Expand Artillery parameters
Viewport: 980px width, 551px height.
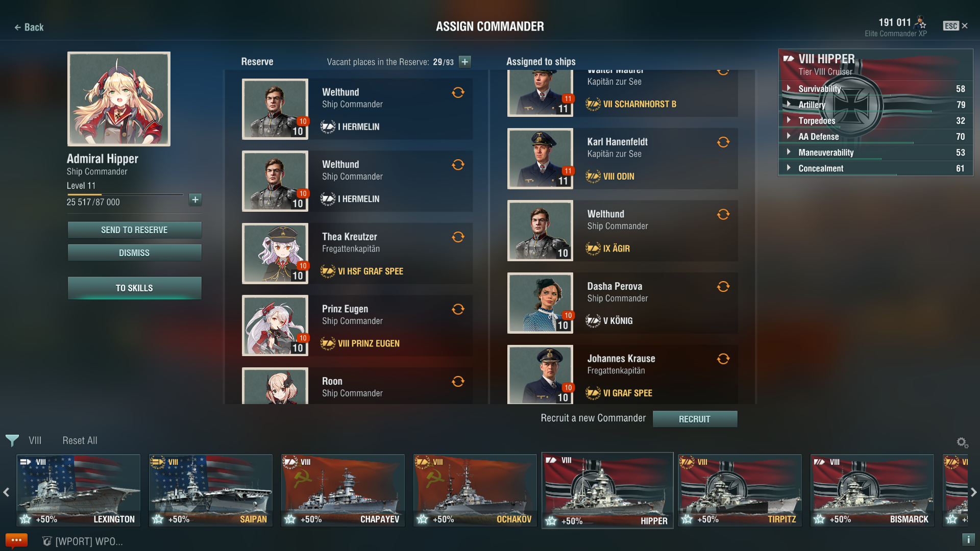(x=876, y=105)
